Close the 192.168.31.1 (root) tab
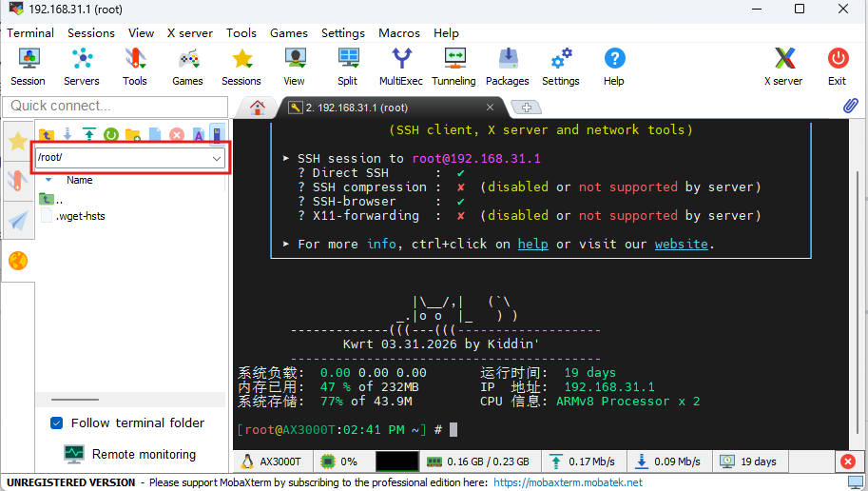Image resolution: width=868 pixels, height=491 pixels. tap(490, 107)
